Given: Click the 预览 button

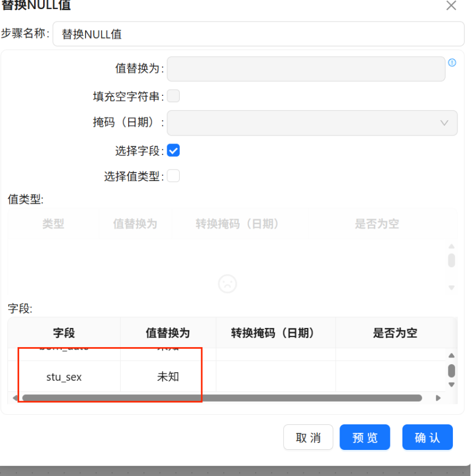Looking at the screenshot, I should (x=364, y=437).
